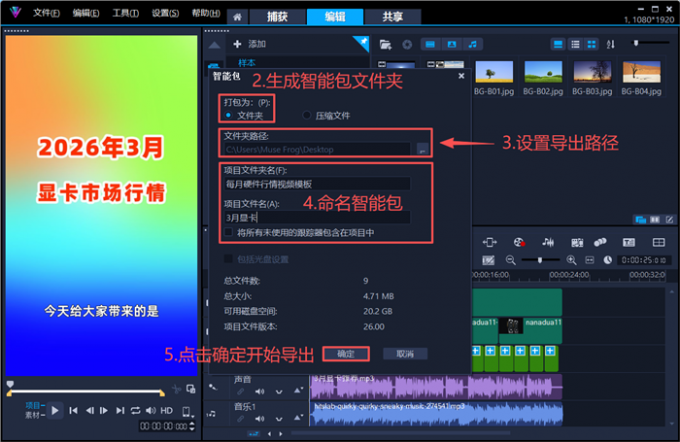Click the 文件夹路径 path field
This screenshot has width=680, height=442.
click(317, 150)
